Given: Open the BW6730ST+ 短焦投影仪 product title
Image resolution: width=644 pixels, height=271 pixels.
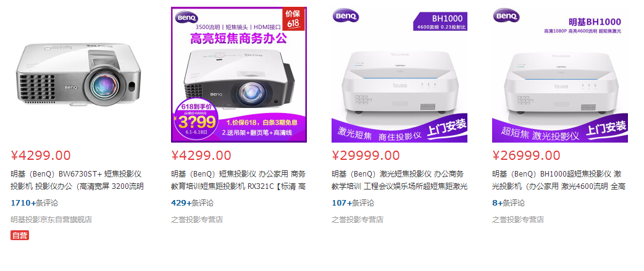Looking at the screenshot, I should (77, 180).
